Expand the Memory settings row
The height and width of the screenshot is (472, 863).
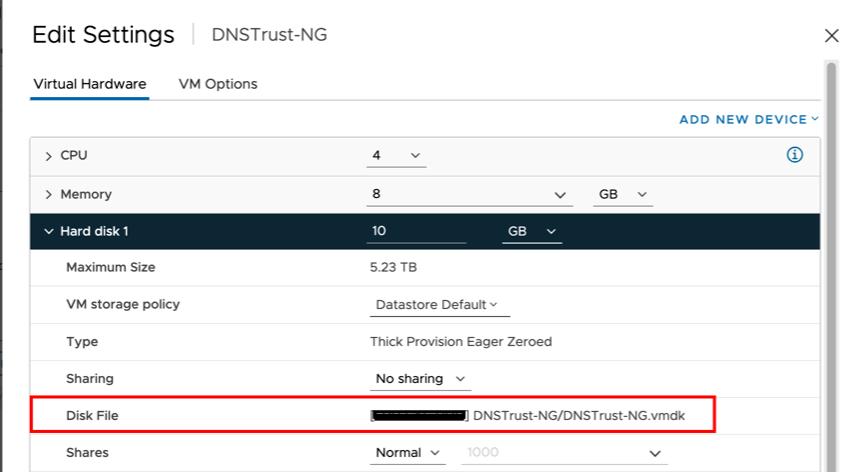[x=49, y=195]
